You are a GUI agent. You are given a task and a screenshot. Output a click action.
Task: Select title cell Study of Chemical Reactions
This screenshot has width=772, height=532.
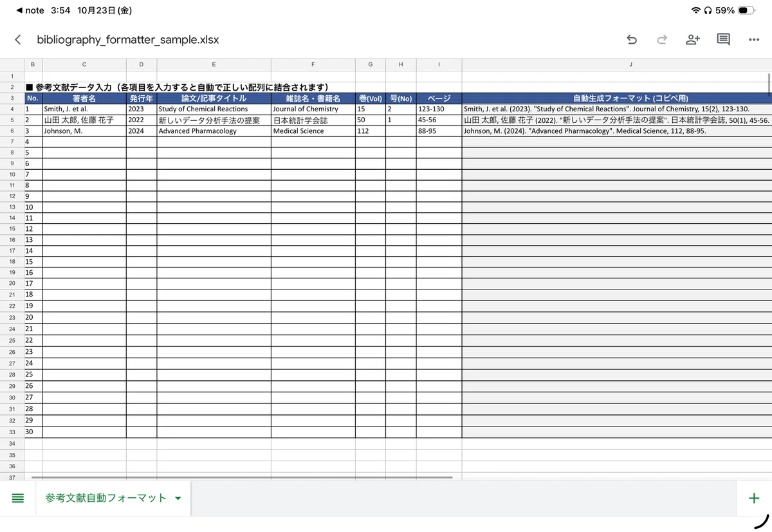point(214,109)
